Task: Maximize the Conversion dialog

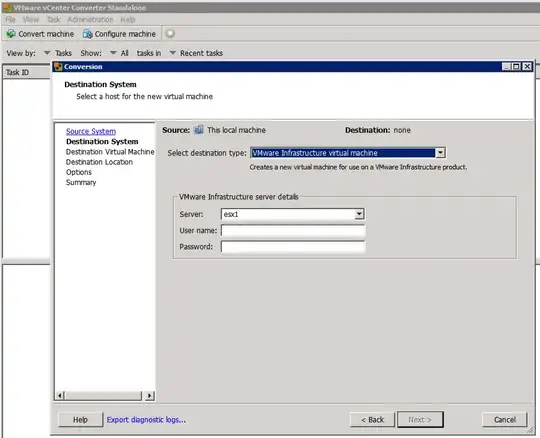Action: point(516,66)
